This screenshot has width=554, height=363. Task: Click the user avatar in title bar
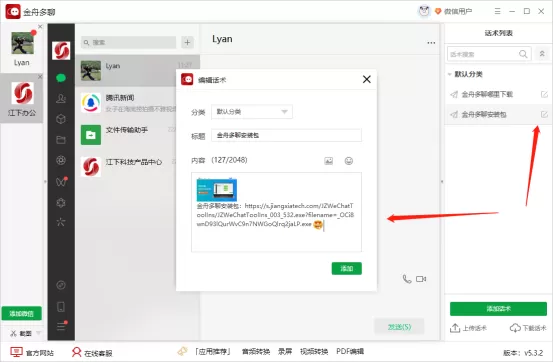424,11
